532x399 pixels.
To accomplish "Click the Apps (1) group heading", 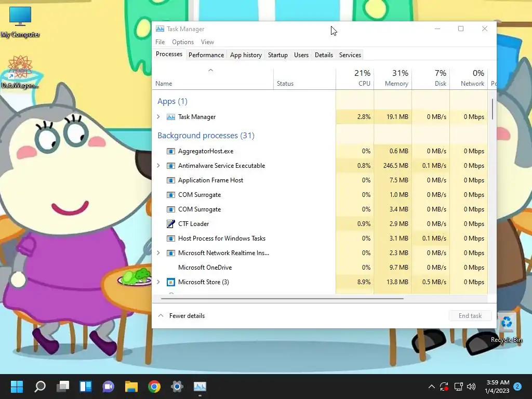I will [172, 101].
